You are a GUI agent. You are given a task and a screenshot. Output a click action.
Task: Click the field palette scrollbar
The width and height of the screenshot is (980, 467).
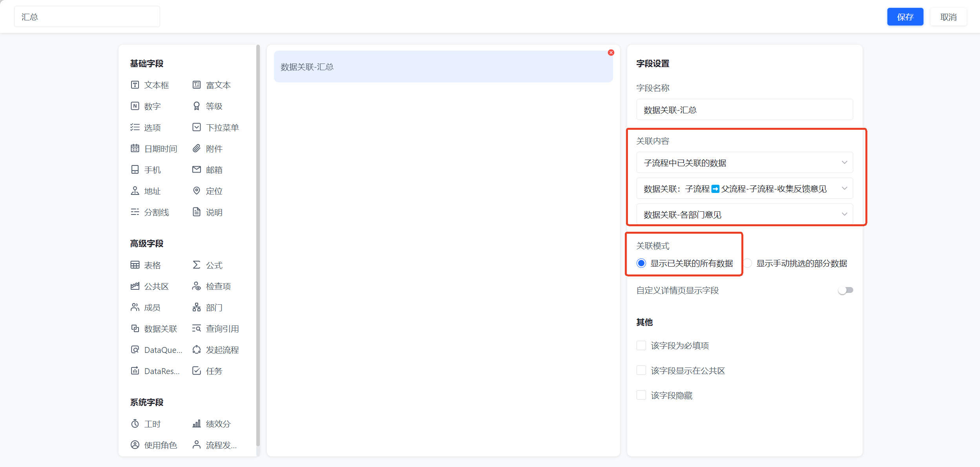coord(258,245)
